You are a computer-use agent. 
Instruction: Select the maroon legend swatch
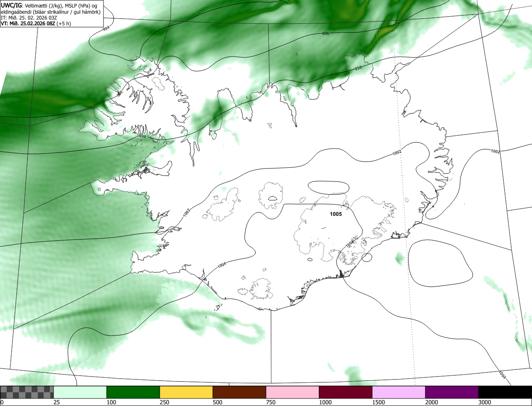click(346, 392)
